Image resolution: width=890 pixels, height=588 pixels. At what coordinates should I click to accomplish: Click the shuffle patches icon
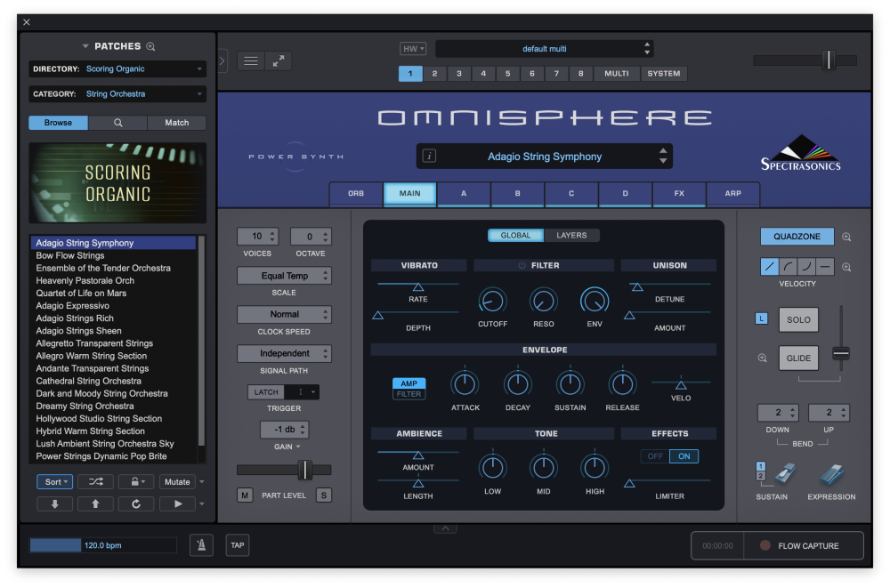96,482
